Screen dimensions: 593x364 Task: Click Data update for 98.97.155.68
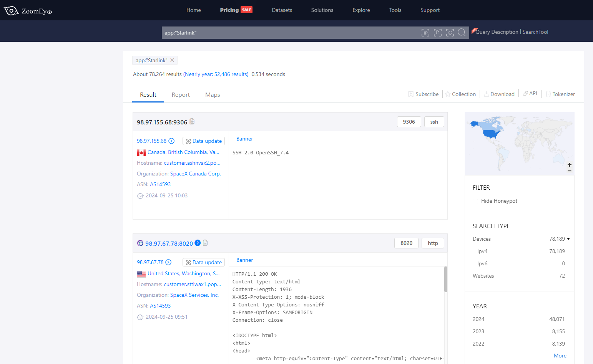[x=204, y=141]
